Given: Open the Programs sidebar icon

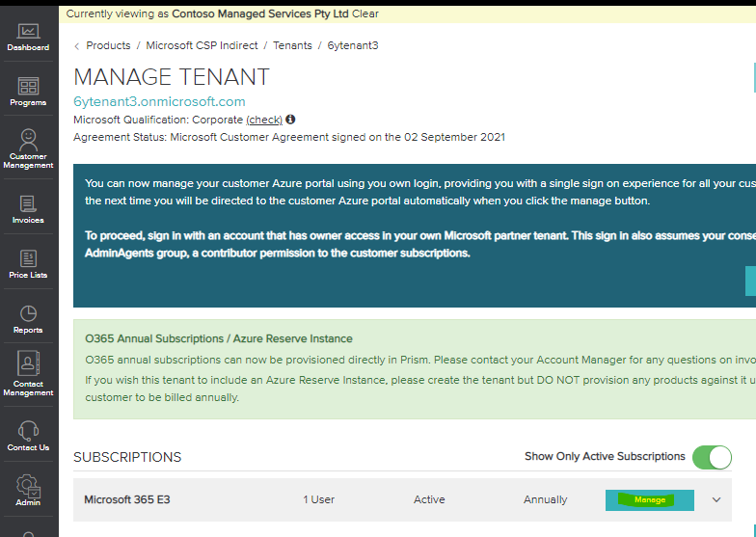Looking at the screenshot, I should point(28,92).
